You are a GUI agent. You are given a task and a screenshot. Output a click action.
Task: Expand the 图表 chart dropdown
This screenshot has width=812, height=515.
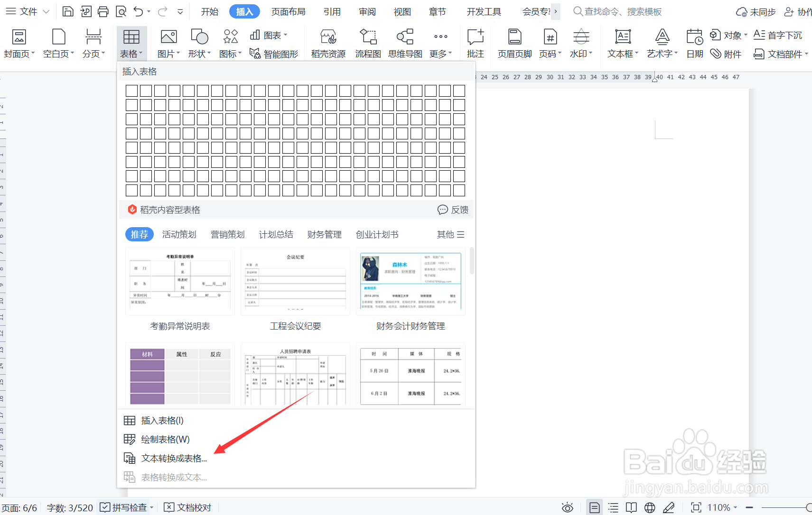[x=269, y=35]
